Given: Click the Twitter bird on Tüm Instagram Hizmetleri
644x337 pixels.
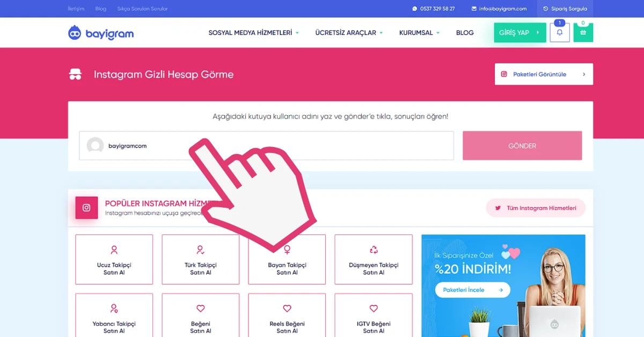Looking at the screenshot, I should click(499, 208).
